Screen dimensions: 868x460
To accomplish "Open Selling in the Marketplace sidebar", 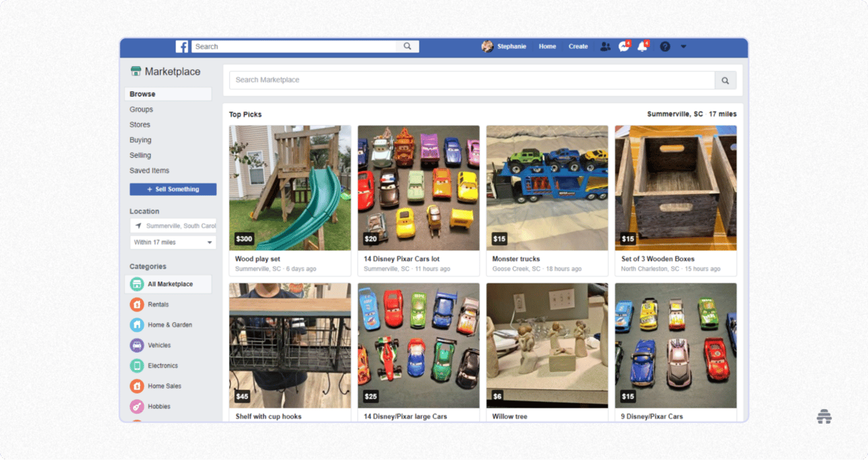I will point(140,155).
